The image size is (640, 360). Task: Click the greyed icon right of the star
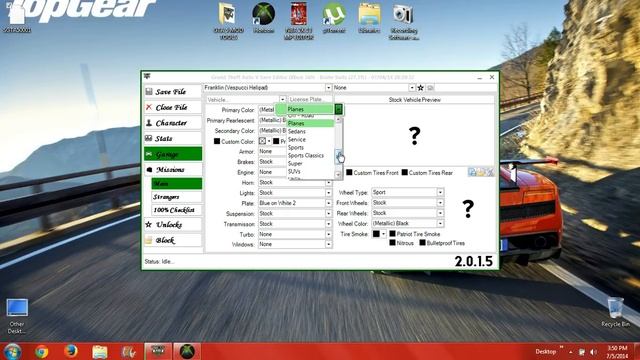coord(430,88)
